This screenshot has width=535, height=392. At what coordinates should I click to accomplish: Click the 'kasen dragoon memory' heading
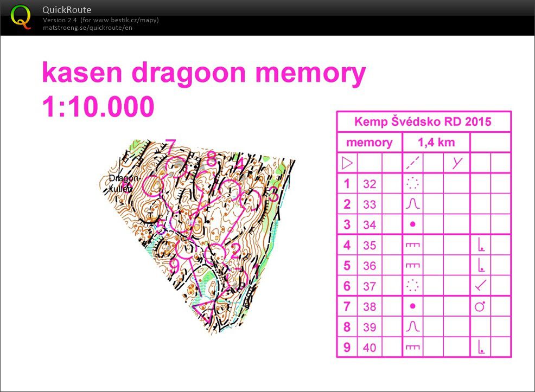tap(203, 73)
